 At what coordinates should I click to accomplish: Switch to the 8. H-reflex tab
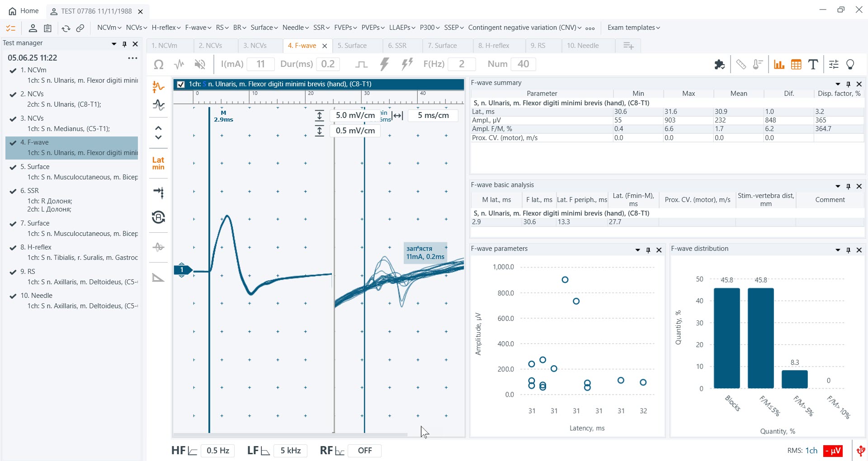tap(494, 46)
